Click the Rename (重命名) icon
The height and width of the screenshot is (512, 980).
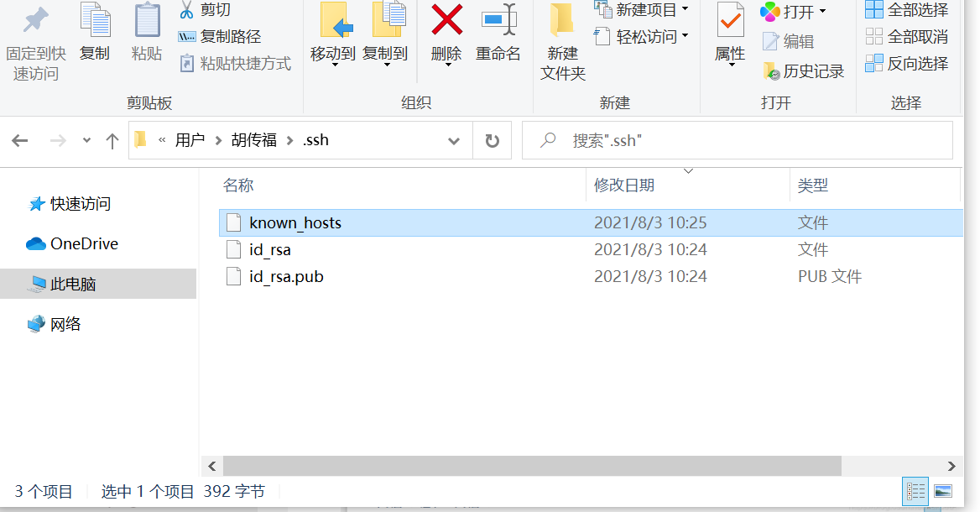pos(498,20)
